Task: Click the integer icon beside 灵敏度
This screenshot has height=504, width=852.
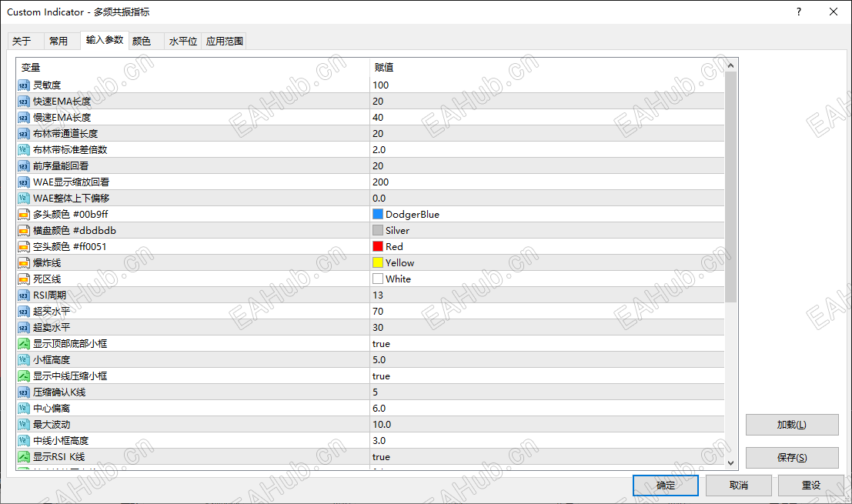Action: coord(23,85)
